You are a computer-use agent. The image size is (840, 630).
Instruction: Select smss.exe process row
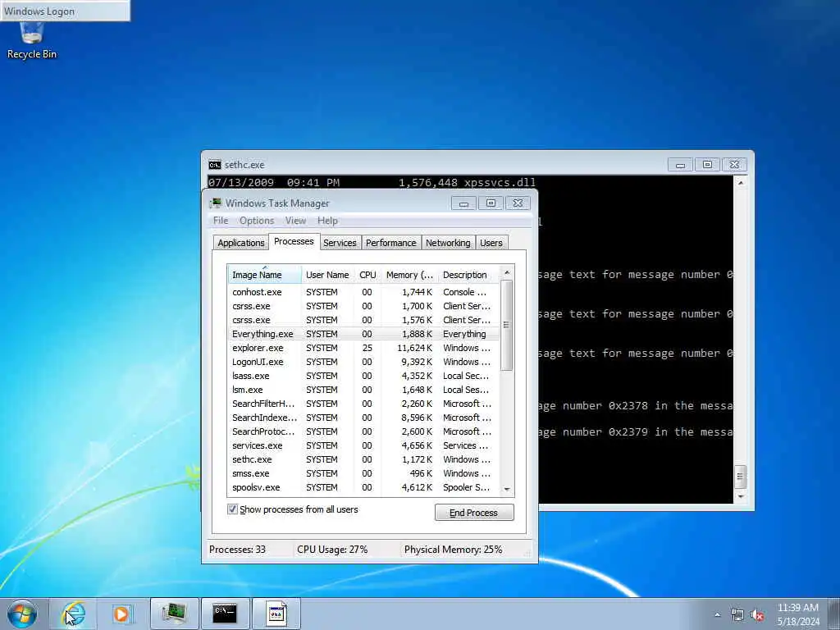tap(363, 473)
